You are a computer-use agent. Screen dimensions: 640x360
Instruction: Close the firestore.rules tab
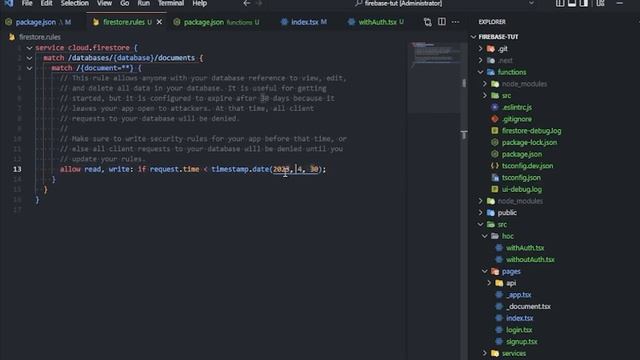point(159,22)
